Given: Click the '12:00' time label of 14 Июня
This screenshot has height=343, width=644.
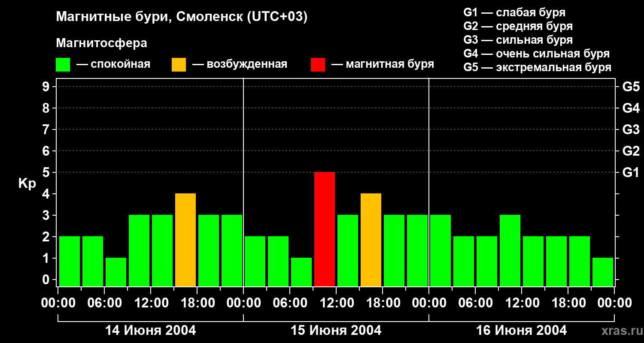Looking at the screenshot, I should (x=151, y=303).
